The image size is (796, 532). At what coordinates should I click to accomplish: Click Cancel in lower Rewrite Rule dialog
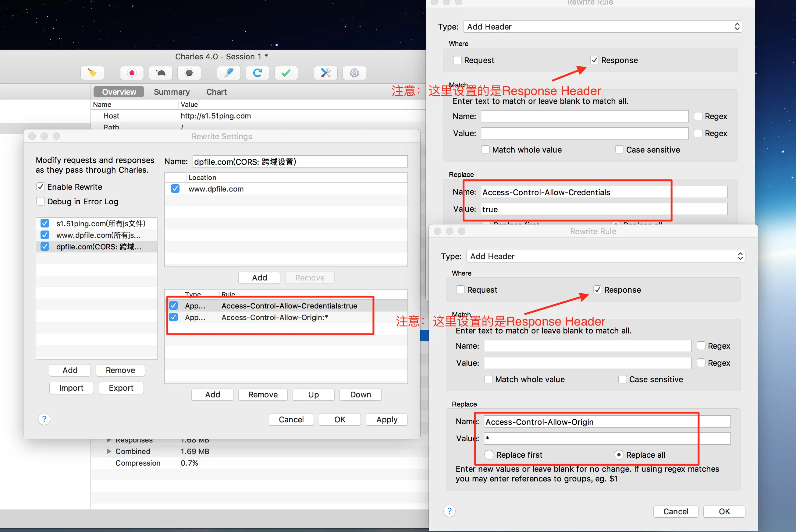(676, 511)
